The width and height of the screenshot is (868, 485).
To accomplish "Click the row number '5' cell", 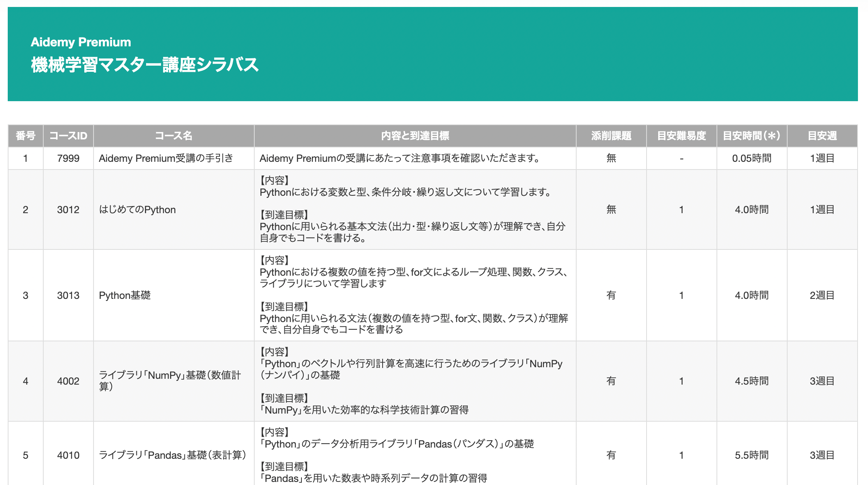I will 26,455.
